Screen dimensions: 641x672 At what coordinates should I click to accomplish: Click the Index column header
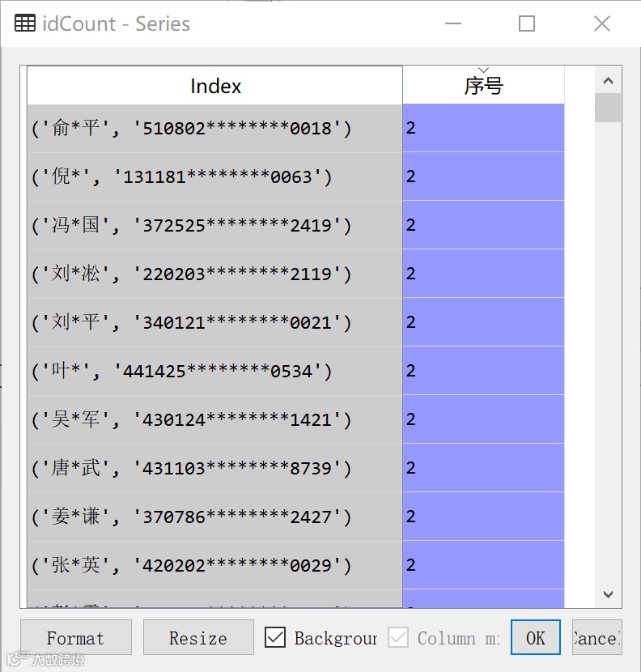pyautogui.click(x=215, y=85)
